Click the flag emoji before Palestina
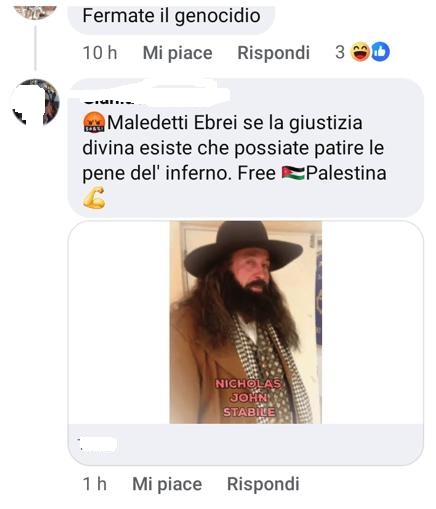This screenshot has width=436, height=509. (x=293, y=173)
